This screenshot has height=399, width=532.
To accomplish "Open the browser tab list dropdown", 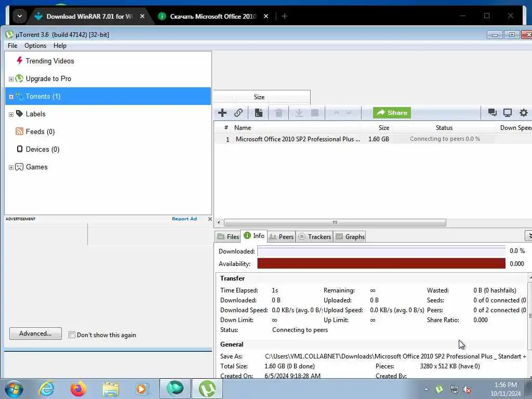I will pyautogui.click(x=19, y=16).
